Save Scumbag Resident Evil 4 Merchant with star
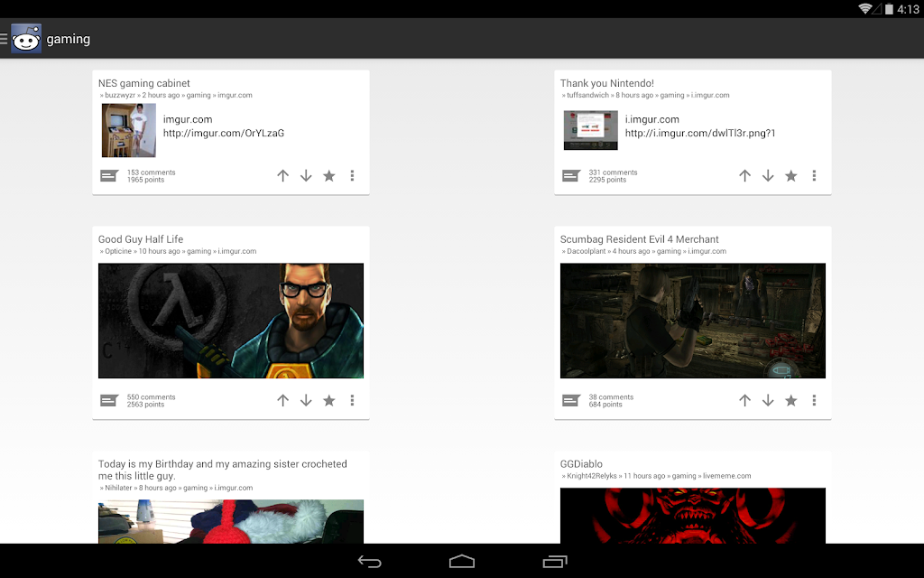924x578 pixels. tap(790, 400)
